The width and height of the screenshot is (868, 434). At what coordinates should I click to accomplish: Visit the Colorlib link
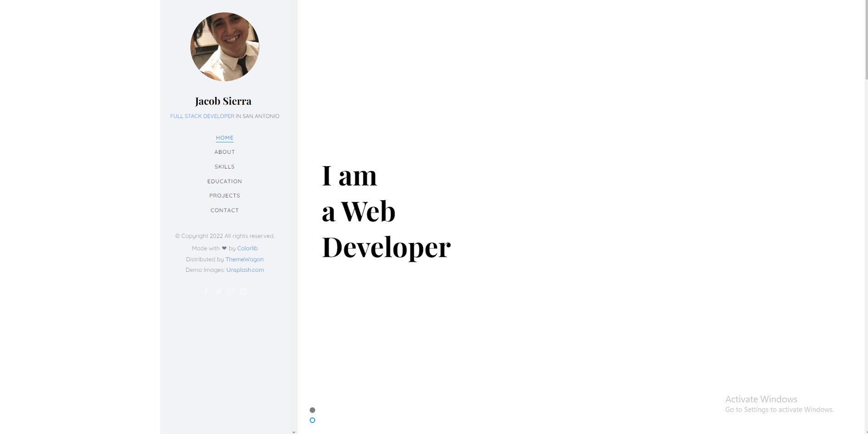(x=247, y=248)
